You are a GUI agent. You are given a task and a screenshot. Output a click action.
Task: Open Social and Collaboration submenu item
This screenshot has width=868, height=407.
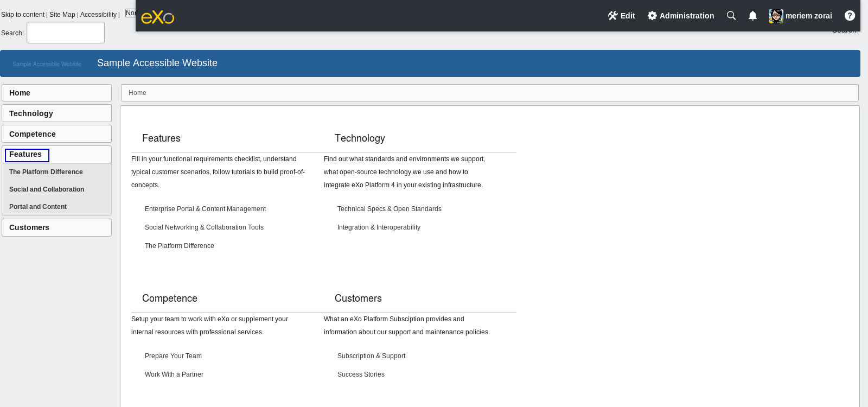pyautogui.click(x=47, y=189)
